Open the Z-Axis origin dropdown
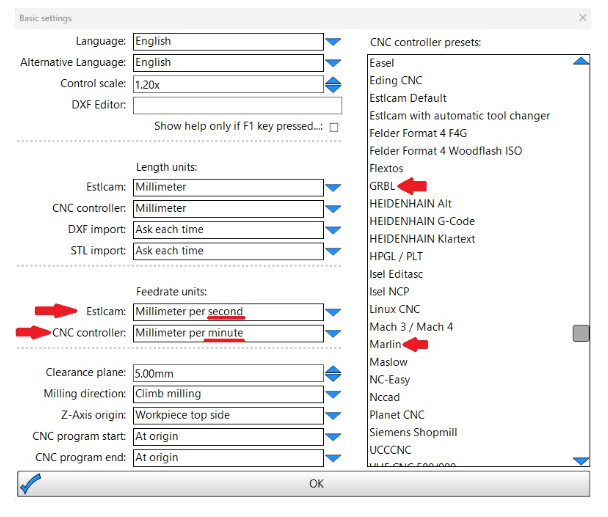Viewport: 608px width, 517px height. pyautogui.click(x=334, y=416)
